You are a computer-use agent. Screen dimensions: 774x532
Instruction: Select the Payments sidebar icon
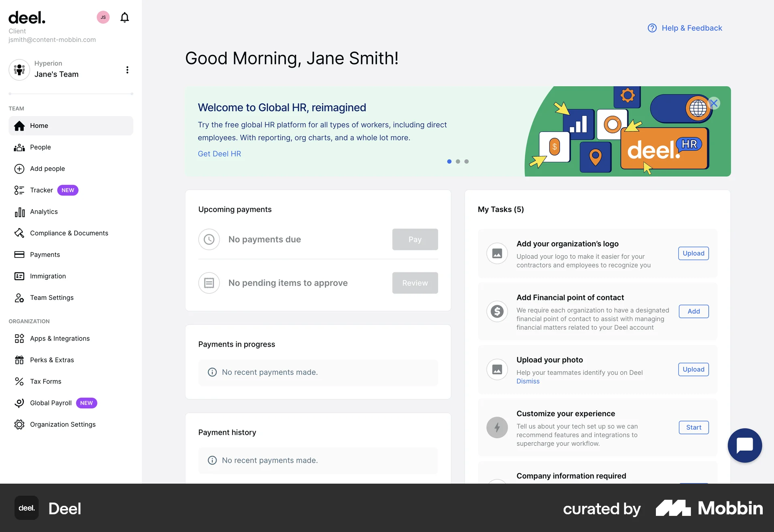[19, 254]
